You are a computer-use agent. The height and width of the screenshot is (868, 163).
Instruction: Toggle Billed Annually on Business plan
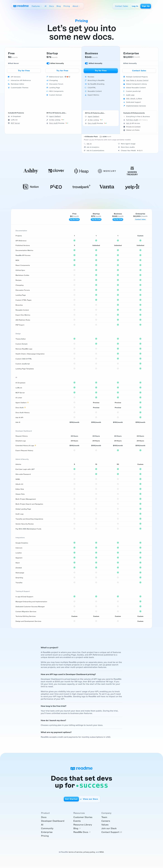click(x=86, y=63)
